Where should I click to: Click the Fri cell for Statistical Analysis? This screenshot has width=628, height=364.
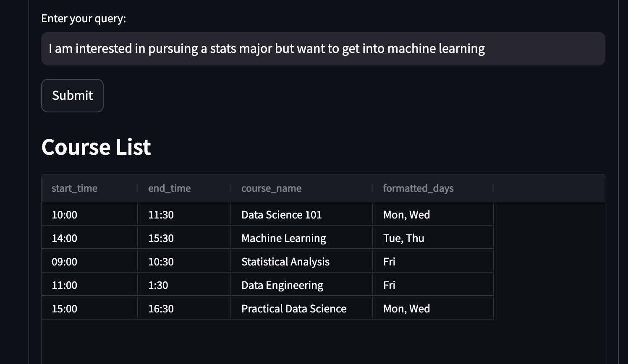coord(433,261)
